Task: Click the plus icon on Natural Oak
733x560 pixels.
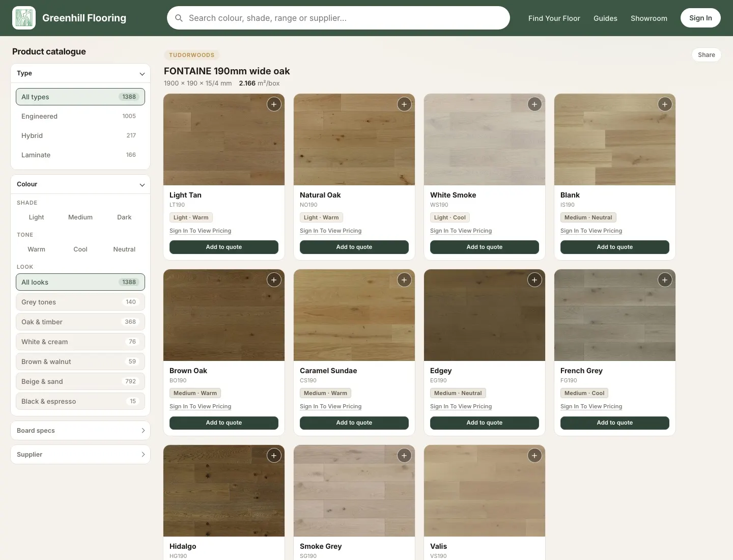Action: pos(404,104)
